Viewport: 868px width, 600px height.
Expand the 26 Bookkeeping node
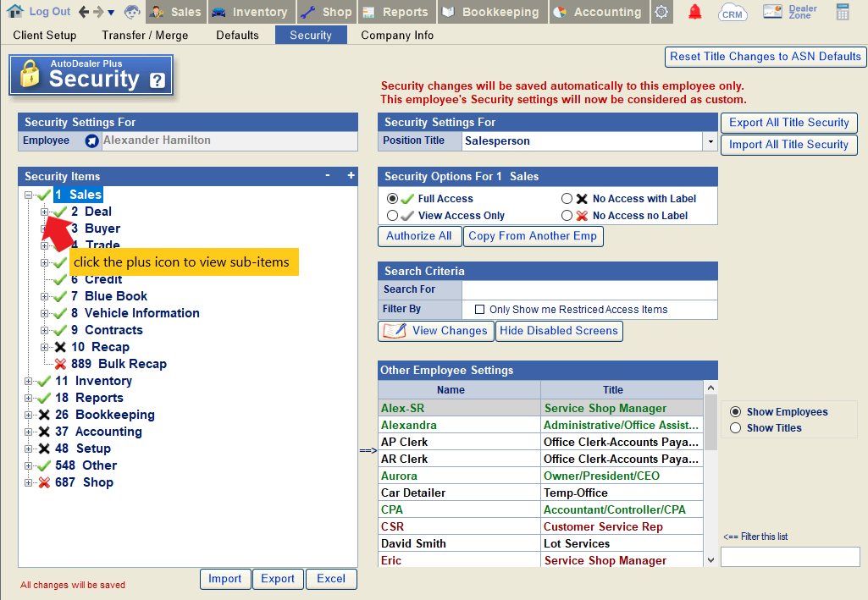(28, 415)
